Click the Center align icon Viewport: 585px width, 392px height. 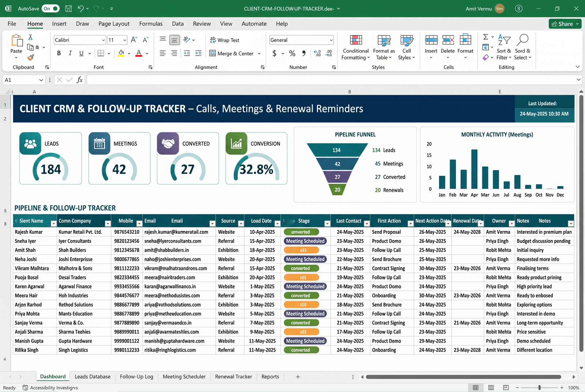(174, 53)
